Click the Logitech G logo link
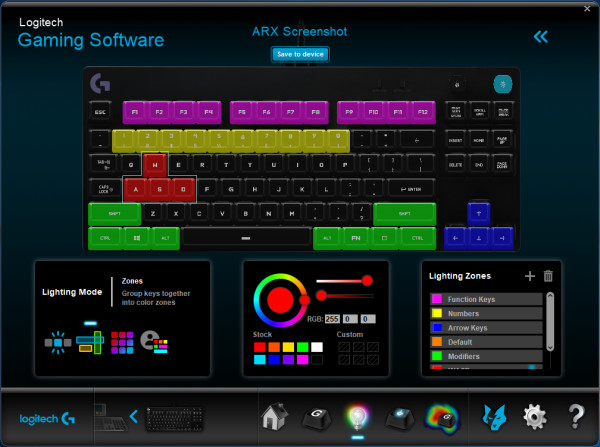Viewport: 600px width, 447px height. click(x=47, y=419)
